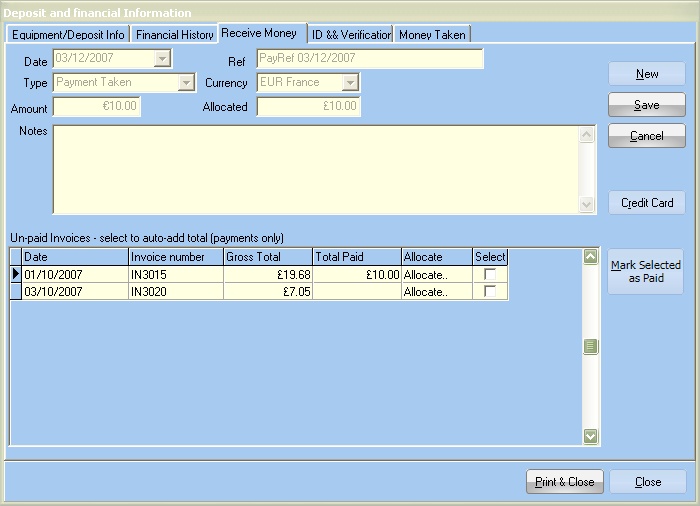Mark Selected invoices as Paid
Screen dimensions: 700x506
pos(646,271)
